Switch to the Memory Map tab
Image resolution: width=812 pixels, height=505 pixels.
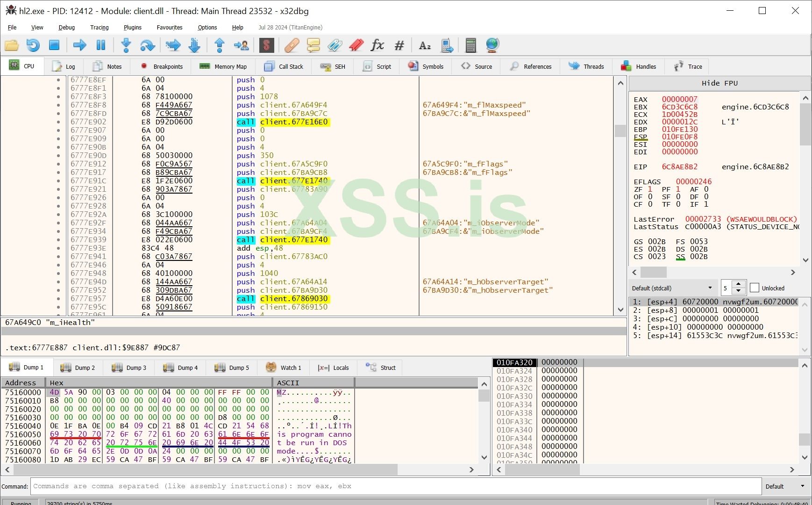click(x=223, y=66)
